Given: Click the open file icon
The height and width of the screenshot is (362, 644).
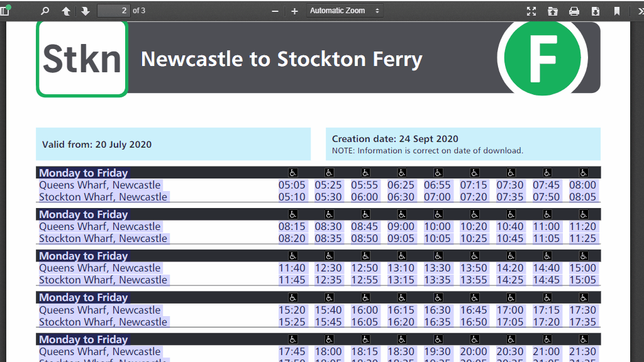Looking at the screenshot, I should (x=553, y=11).
